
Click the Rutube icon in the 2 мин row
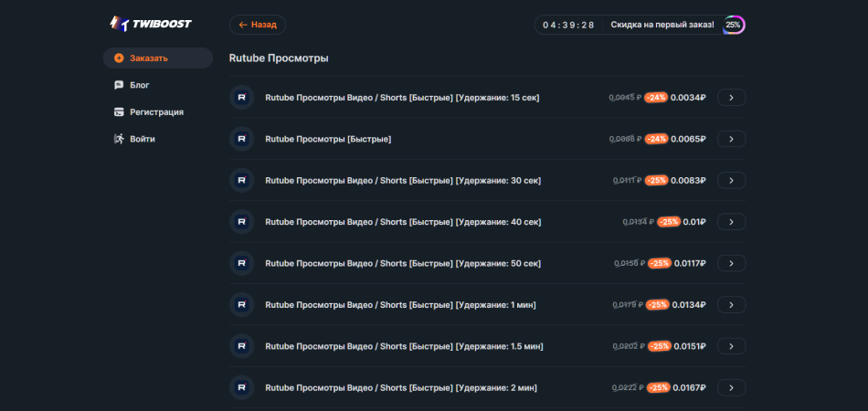click(242, 388)
